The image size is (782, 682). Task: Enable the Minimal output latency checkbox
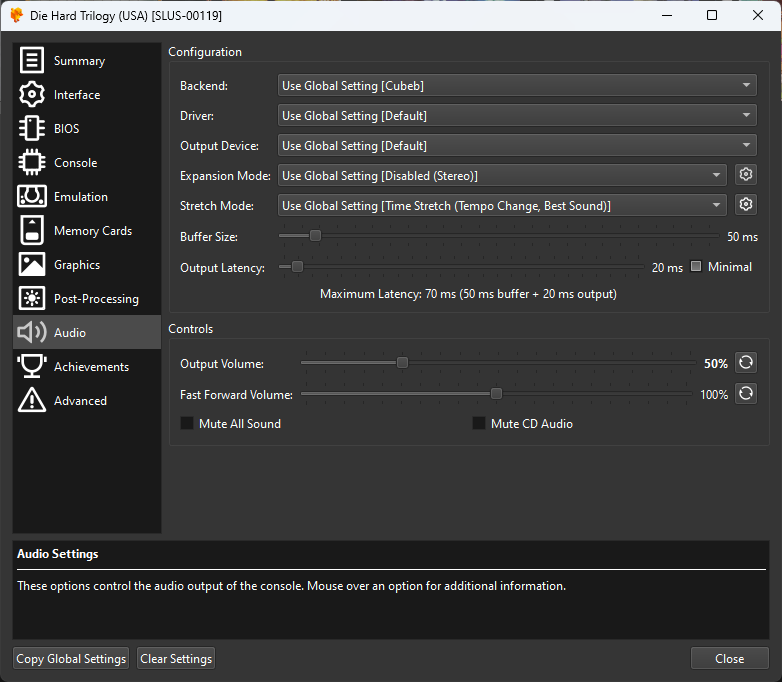point(696,266)
